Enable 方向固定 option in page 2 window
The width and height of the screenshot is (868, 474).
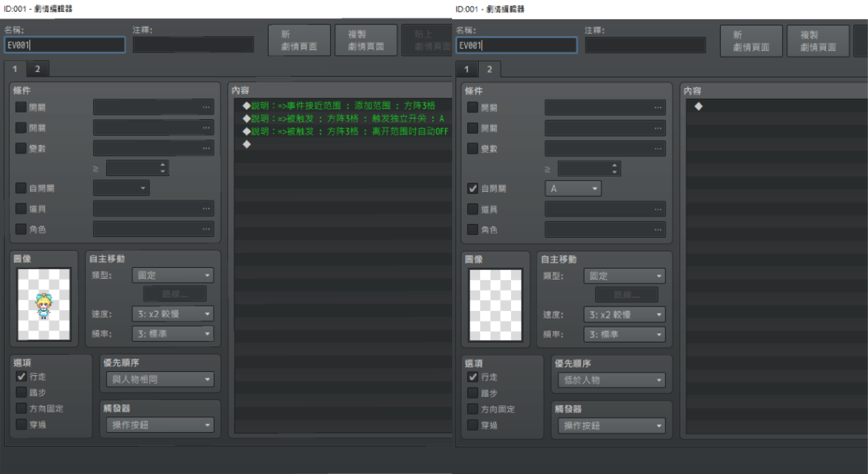tap(473, 409)
